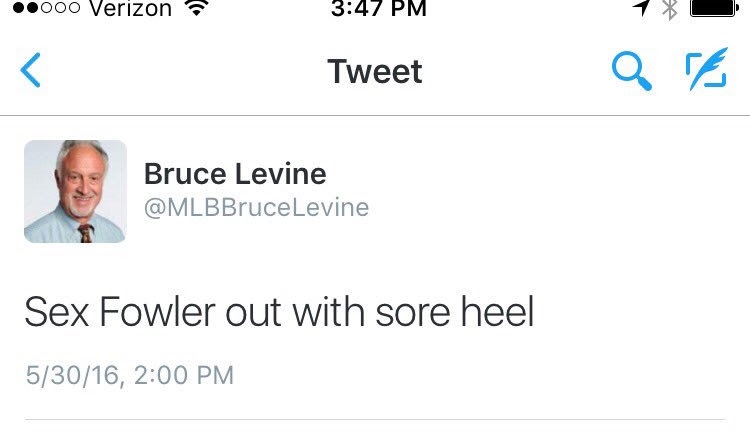The width and height of the screenshot is (750, 437).
Task: Tap the back chevron arrow
Action: pos(31,71)
